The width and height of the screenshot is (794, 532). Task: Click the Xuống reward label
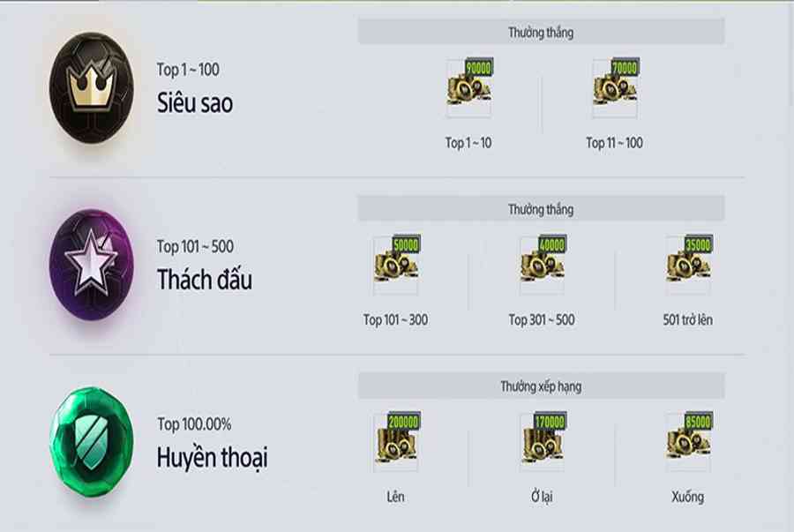click(687, 497)
